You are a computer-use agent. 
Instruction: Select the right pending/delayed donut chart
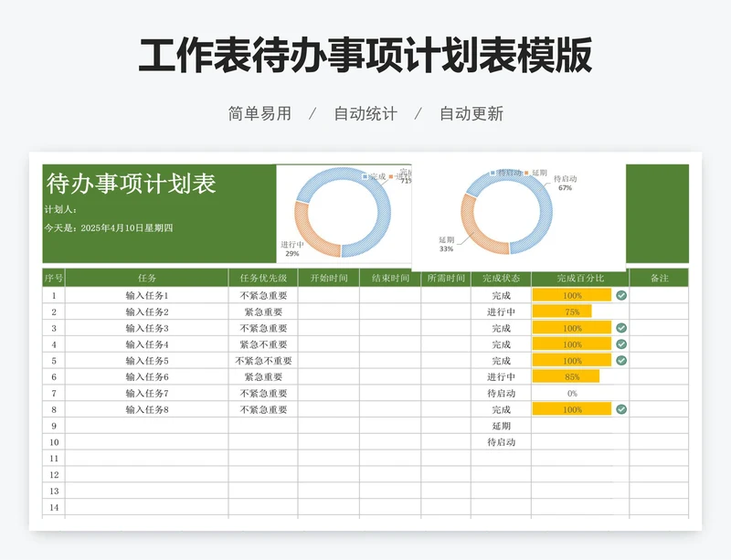(507, 213)
